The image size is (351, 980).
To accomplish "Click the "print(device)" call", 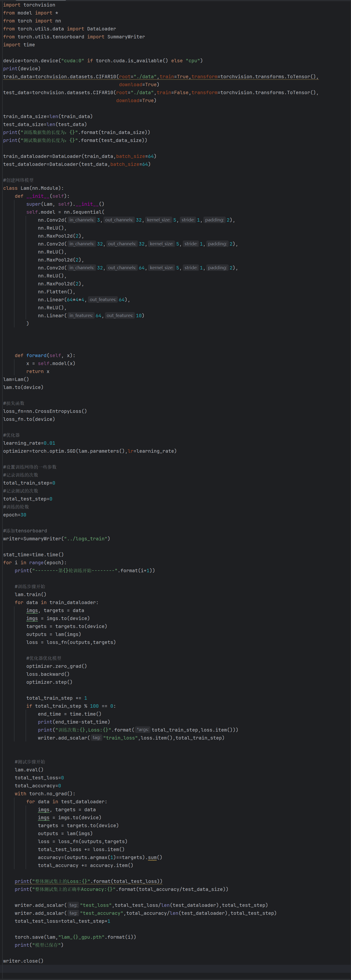I will click(22, 69).
